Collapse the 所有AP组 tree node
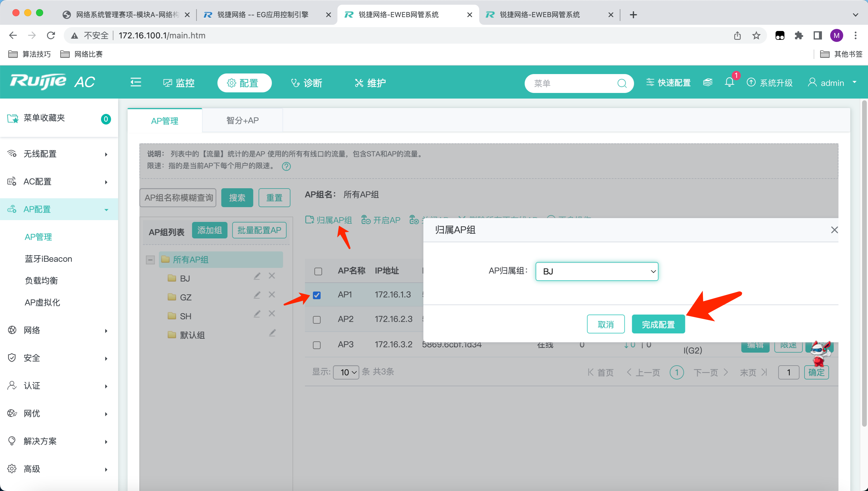Screen dimensions: 868x491 150,260
